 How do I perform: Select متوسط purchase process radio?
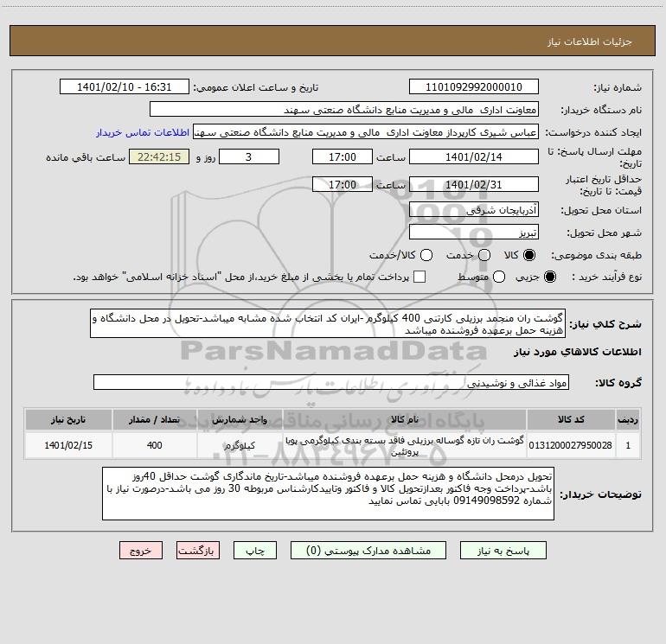coord(499,277)
